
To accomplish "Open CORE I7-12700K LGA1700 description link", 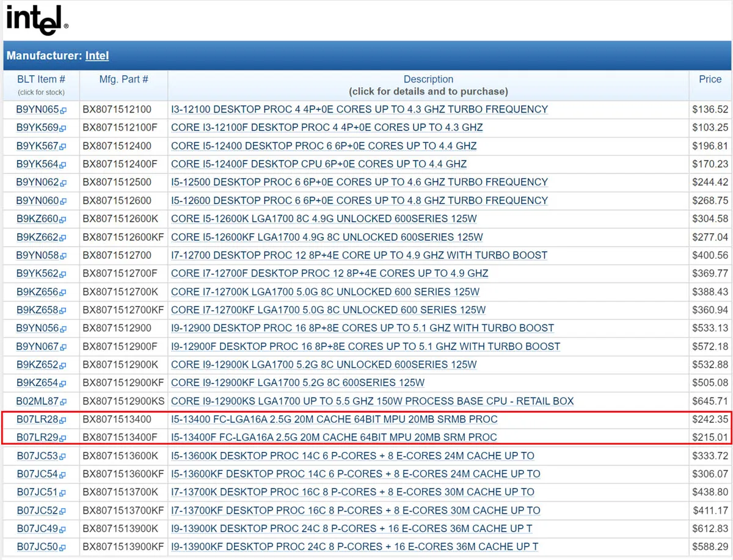I will coord(326,292).
